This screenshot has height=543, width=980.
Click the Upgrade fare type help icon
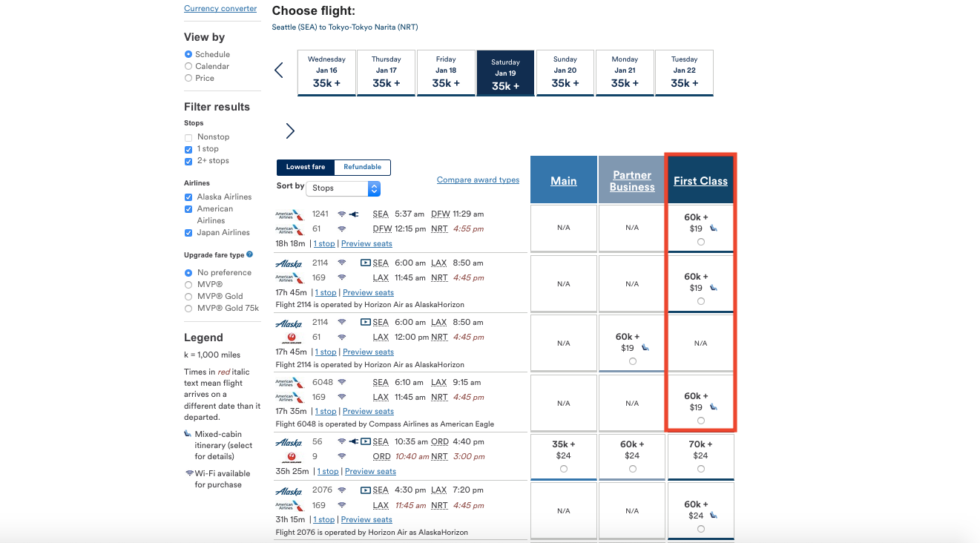point(249,254)
